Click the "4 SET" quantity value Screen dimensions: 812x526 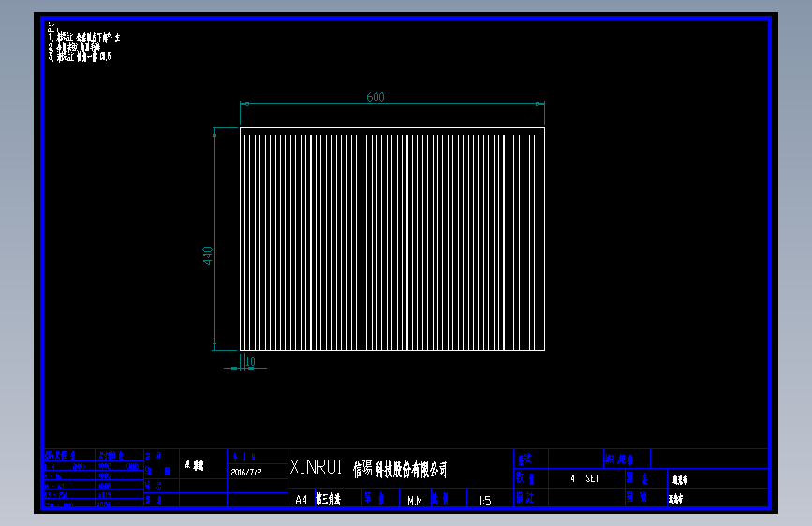point(584,478)
